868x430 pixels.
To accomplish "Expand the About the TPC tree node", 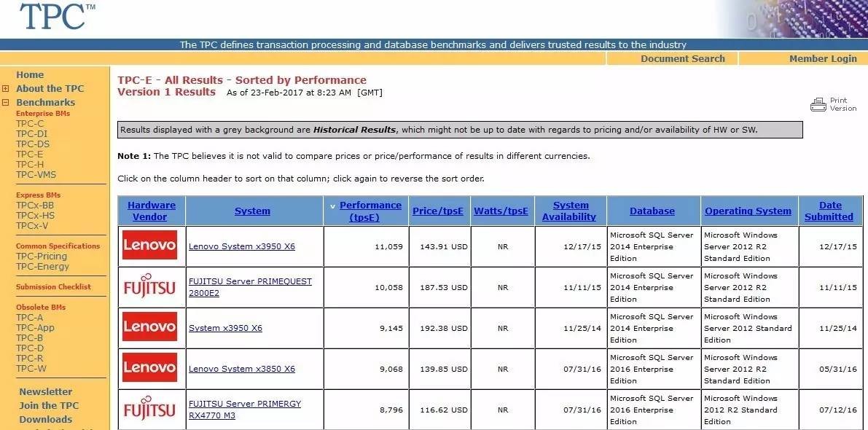I will [x=6, y=88].
